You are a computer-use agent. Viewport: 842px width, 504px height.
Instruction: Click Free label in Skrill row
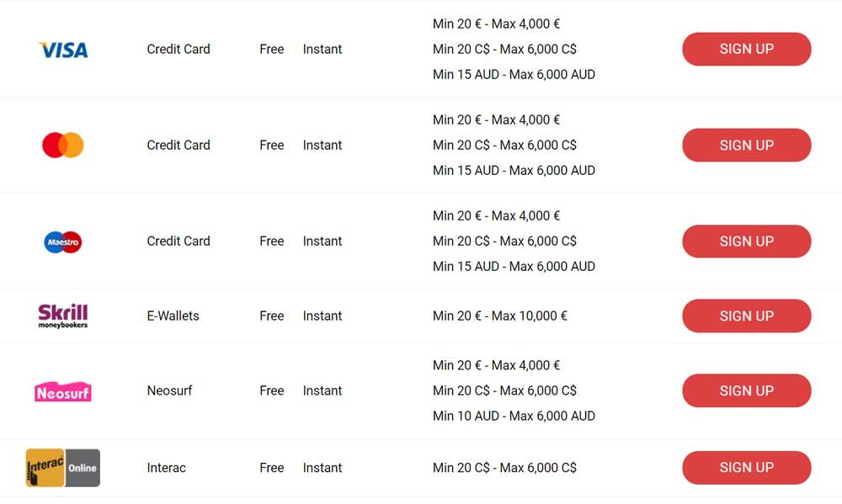click(x=272, y=316)
